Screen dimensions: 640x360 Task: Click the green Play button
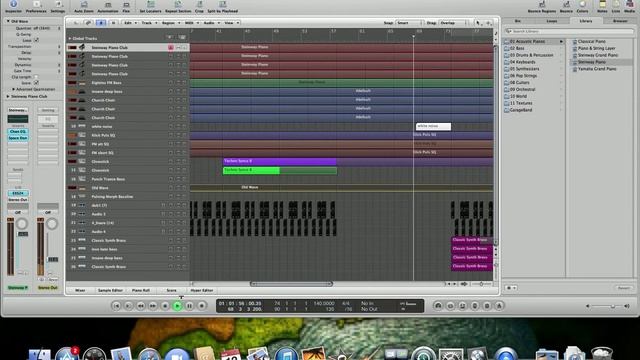tap(178, 306)
